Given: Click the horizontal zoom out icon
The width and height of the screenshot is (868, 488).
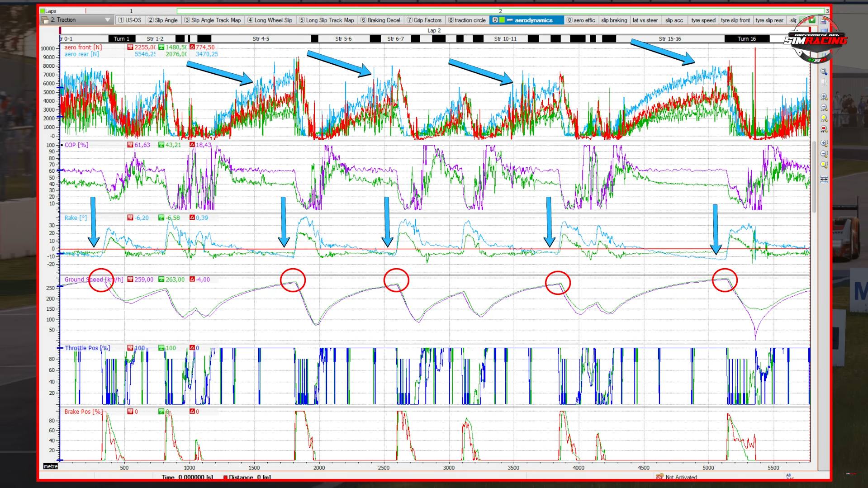Looking at the screenshot, I should (824, 108).
